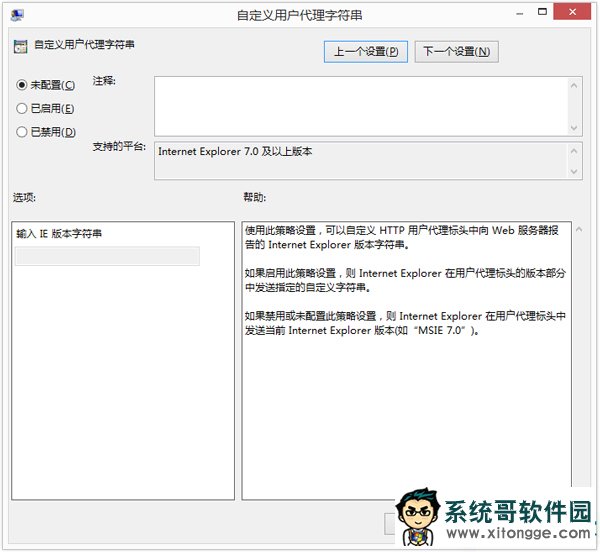Focus the 输入 IE 版本字符串 input field

pos(108,256)
